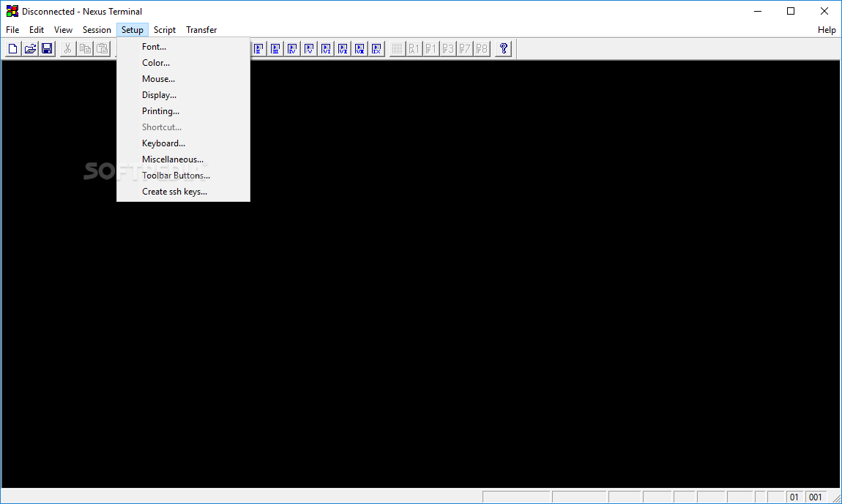Open the Help menu

pyautogui.click(x=827, y=30)
